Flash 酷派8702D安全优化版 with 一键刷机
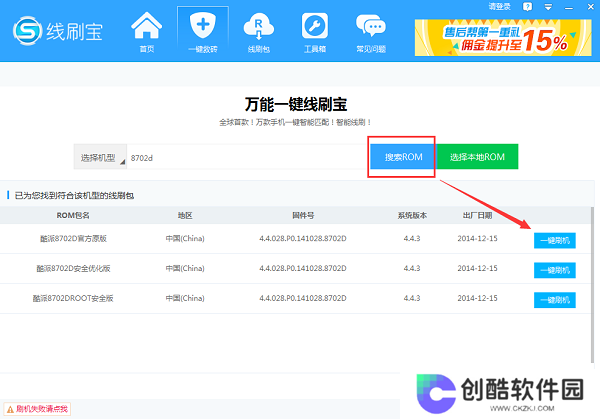Image resolution: width=600 pixels, height=419 pixels. [554, 270]
